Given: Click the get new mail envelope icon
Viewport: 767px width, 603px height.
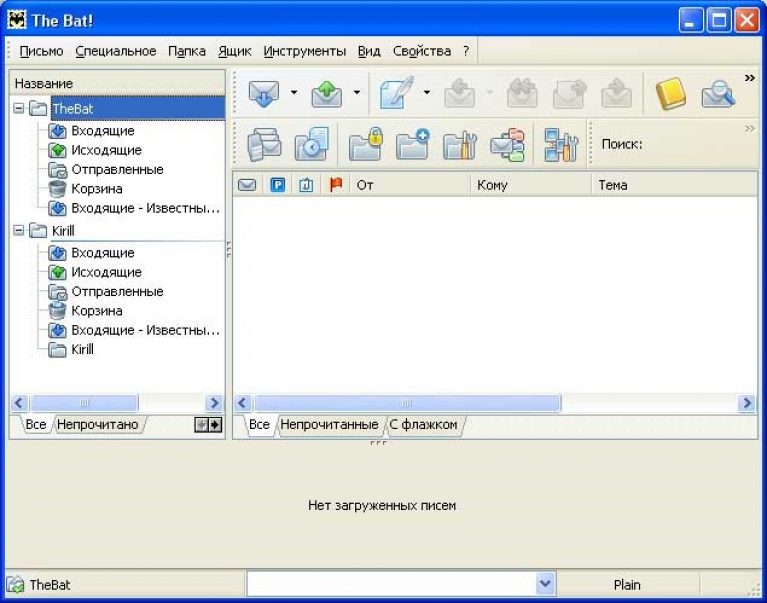Looking at the screenshot, I should pyautogui.click(x=263, y=94).
